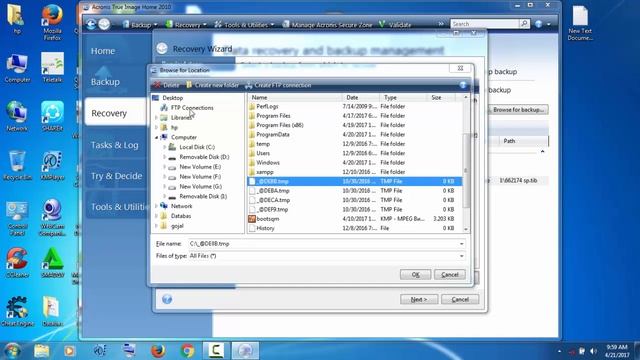Image resolution: width=640 pixels, height=360 pixels.
Task: Sort file list by Date column
Action: tap(360, 98)
